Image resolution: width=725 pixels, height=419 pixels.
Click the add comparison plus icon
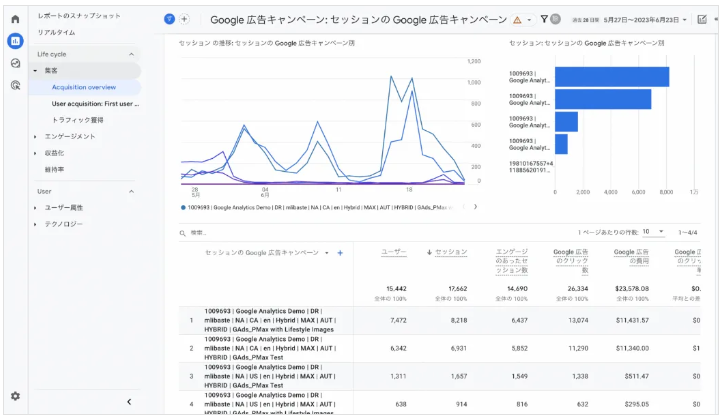185,19
